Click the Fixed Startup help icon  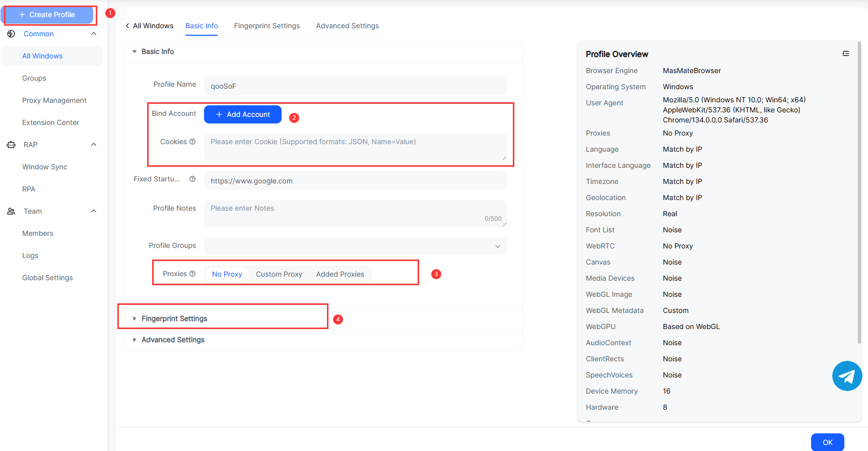pos(192,179)
